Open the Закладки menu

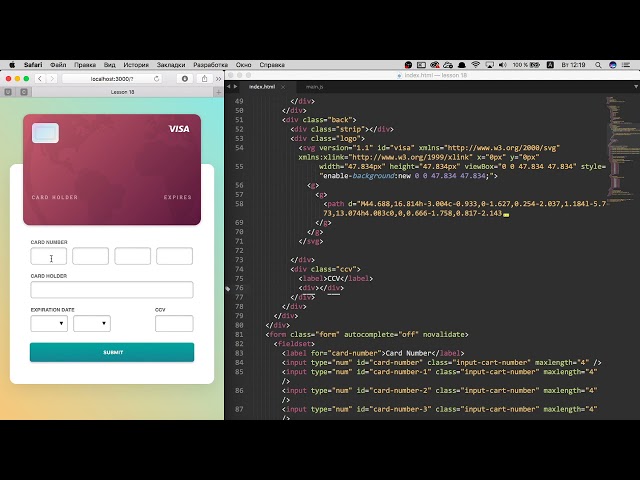click(x=171, y=65)
